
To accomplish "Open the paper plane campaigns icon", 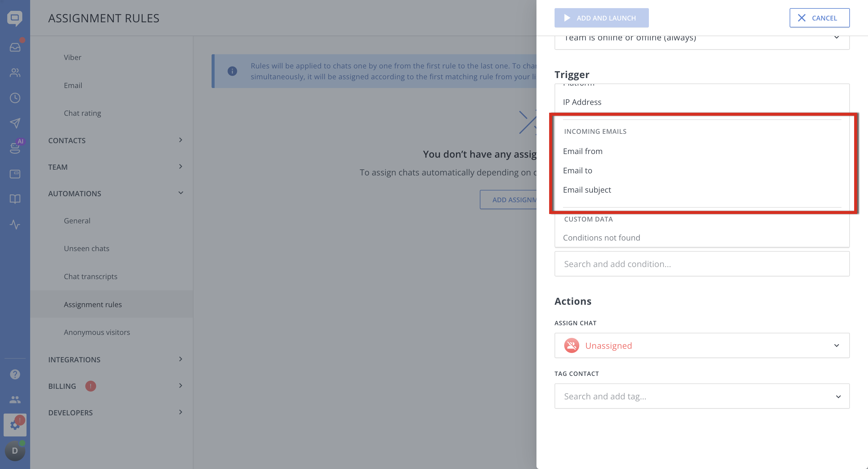I will (x=15, y=123).
